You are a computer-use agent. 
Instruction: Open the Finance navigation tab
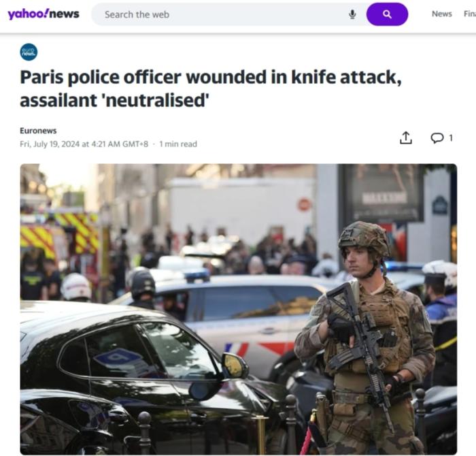tap(470, 14)
